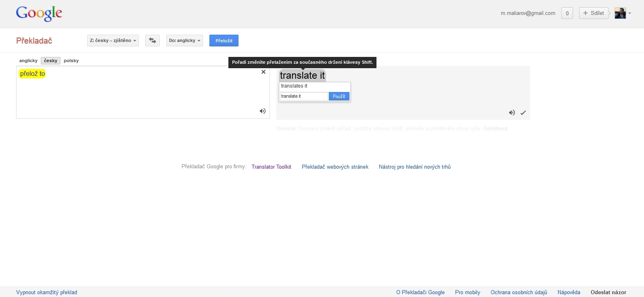Open the profile avatar menu
The width and height of the screenshot is (644, 297).
(620, 13)
